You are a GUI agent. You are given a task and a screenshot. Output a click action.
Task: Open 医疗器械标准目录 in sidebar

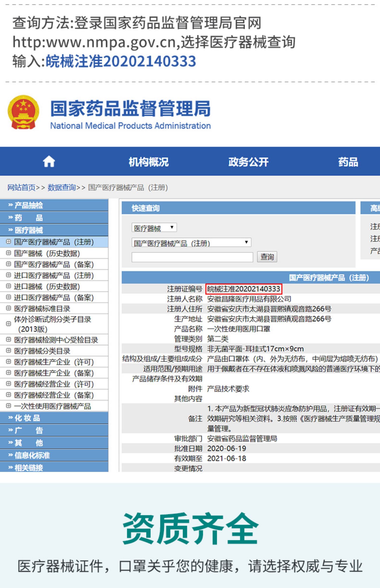[42, 309]
